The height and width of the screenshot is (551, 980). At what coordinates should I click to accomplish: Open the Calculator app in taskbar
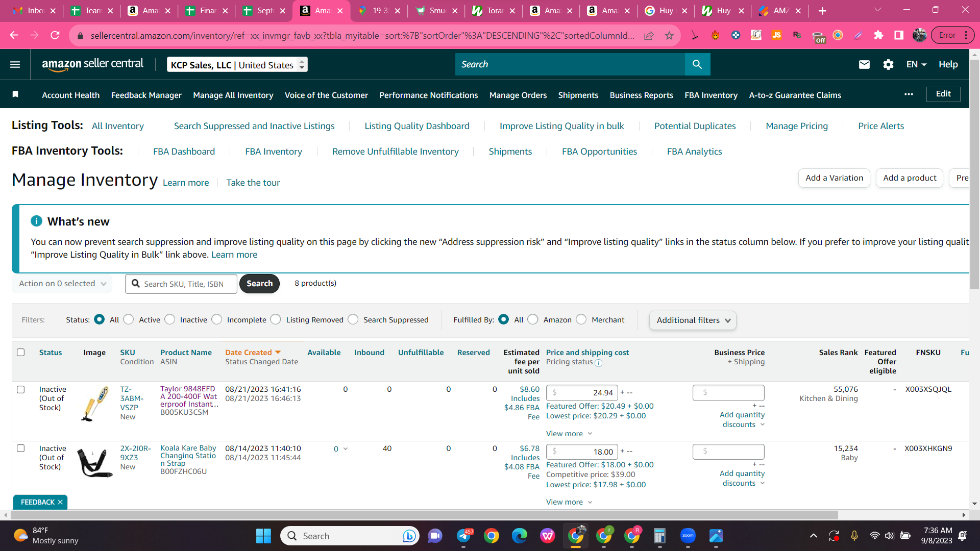(x=659, y=536)
